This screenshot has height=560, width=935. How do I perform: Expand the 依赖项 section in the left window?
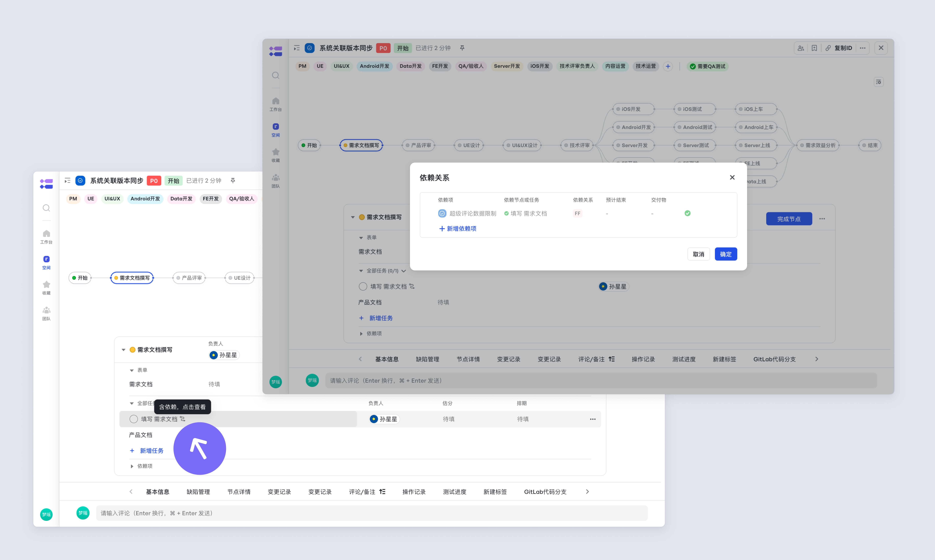coord(132,466)
